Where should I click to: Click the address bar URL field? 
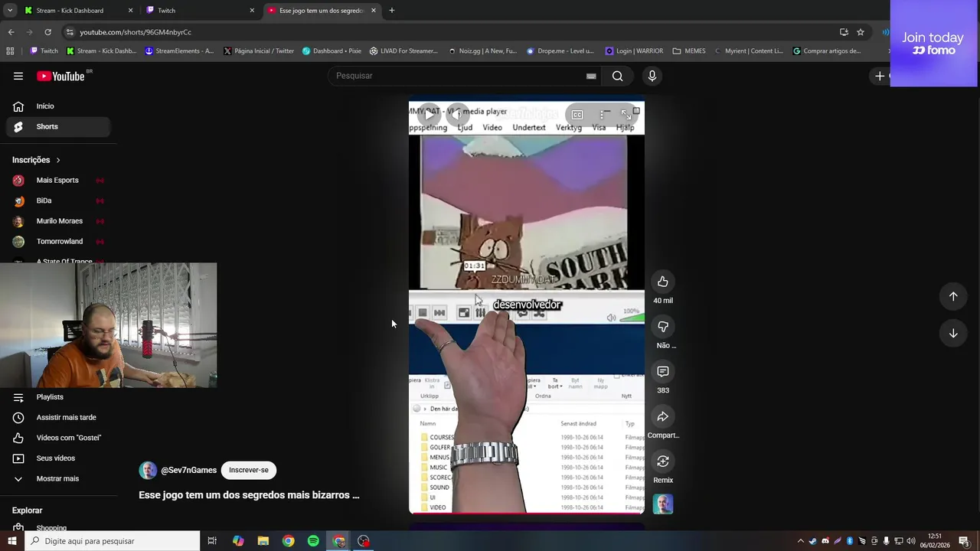tap(452, 32)
